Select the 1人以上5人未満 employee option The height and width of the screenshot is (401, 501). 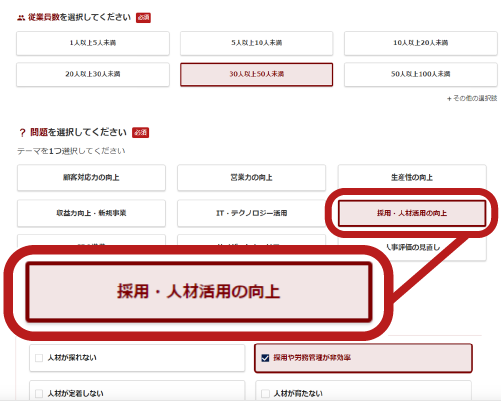[93, 43]
